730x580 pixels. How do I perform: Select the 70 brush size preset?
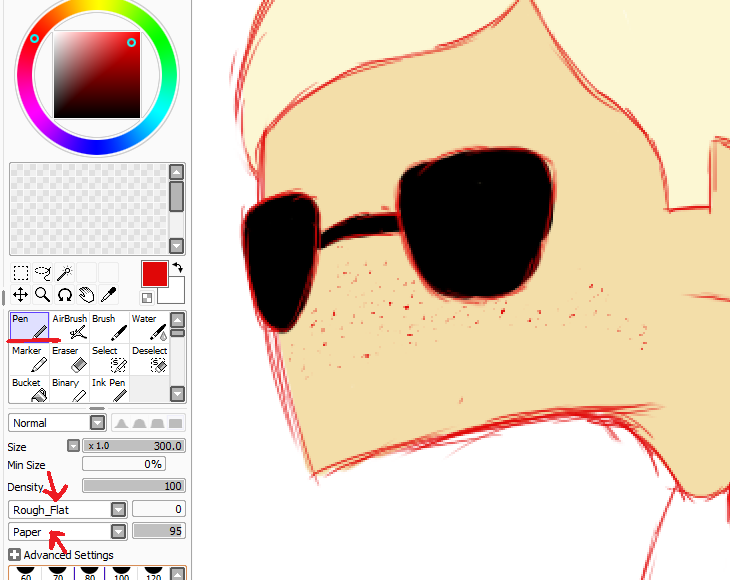(58, 573)
